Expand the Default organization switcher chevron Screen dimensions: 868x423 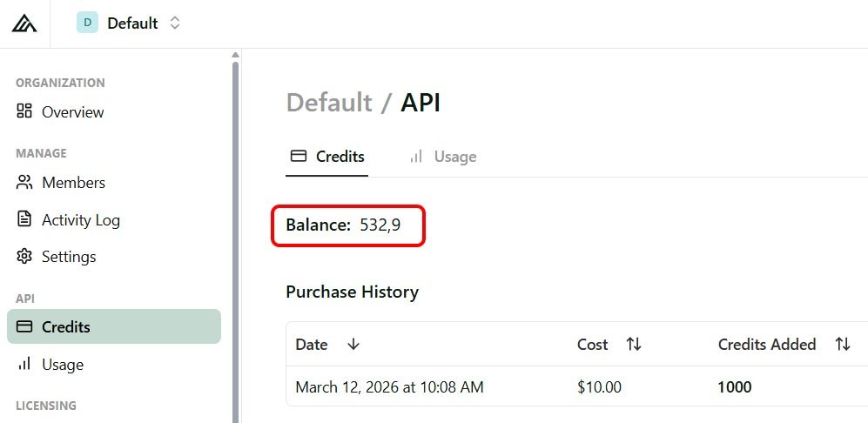coord(175,23)
